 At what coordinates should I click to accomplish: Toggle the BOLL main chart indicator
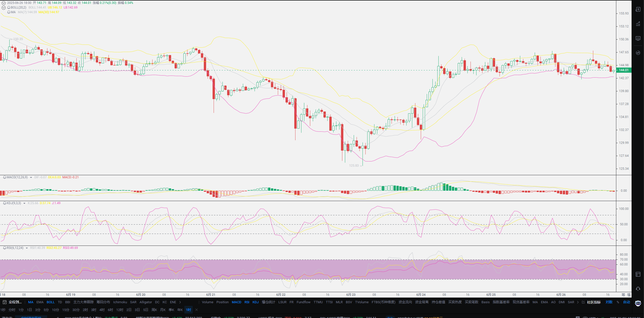point(50,302)
